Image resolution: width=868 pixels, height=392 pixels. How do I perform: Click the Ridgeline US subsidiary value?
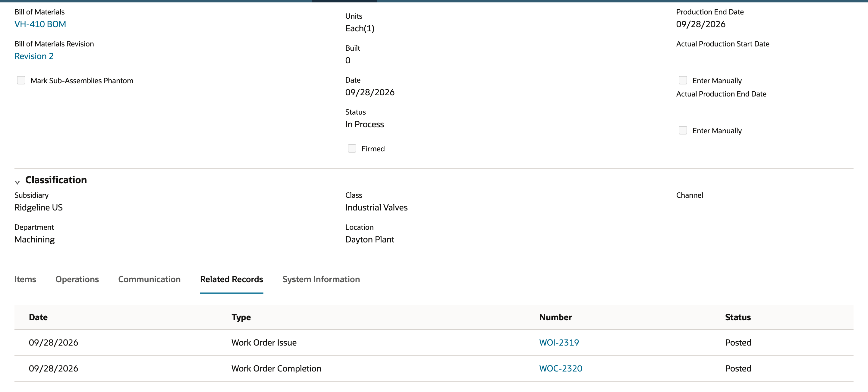point(38,208)
